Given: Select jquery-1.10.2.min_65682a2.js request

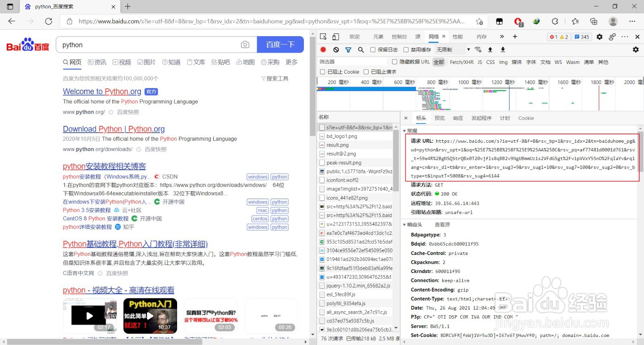Looking at the screenshot, I should point(355,285).
